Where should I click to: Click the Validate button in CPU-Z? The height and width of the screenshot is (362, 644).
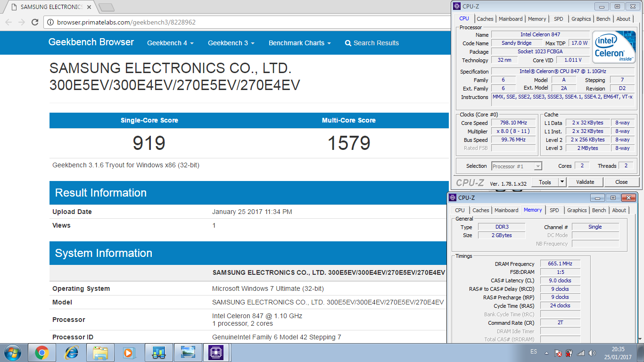tap(585, 182)
